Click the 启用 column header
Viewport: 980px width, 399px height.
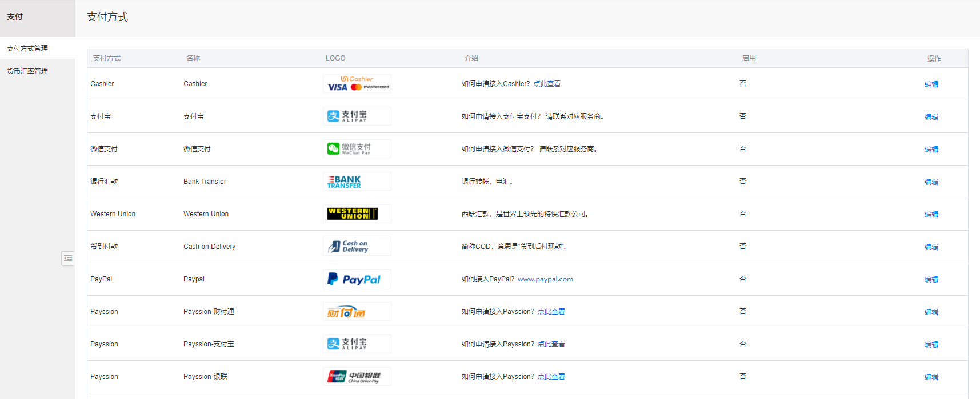point(749,58)
